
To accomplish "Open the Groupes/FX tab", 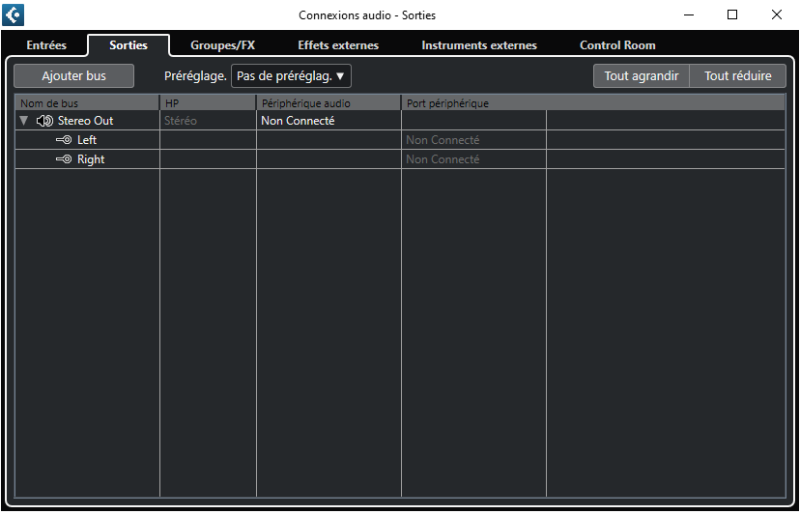I will tap(223, 45).
